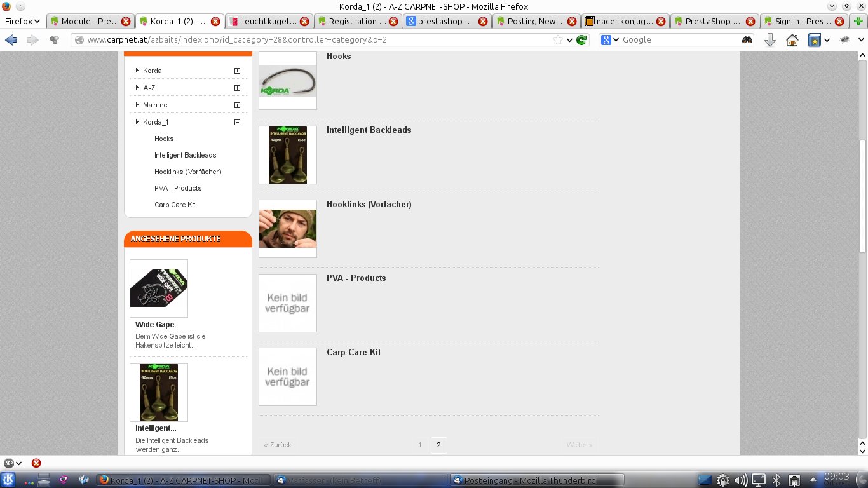This screenshot has height=488, width=868.
Task: Open Hooklinks (Vorfächer) sidebar link
Action: pyautogui.click(x=187, y=172)
